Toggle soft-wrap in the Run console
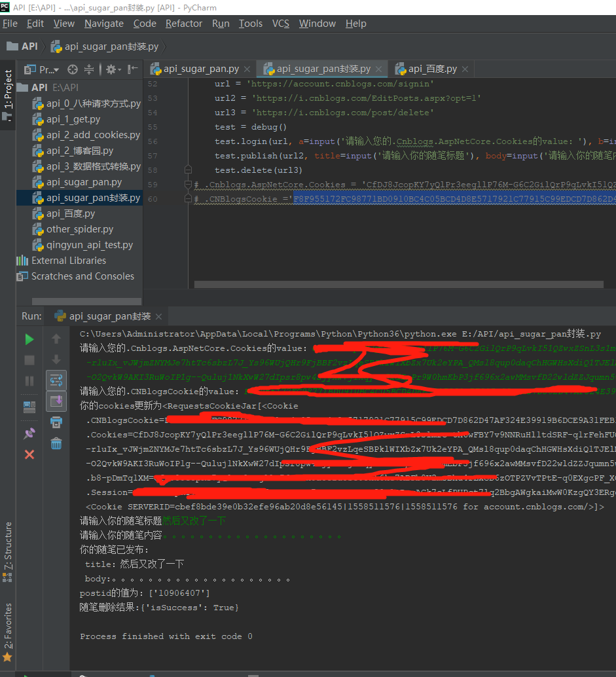Image resolution: width=616 pixels, height=677 pixels. click(x=56, y=380)
